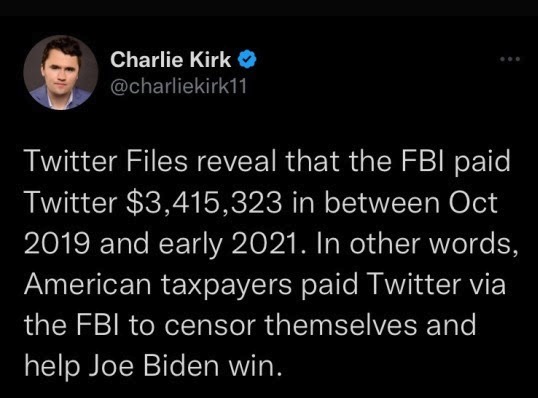The width and height of the screenshot is (538, 398).
Task: Open Charlie Kirk's profile picture
Action: [x=61, y=72]
